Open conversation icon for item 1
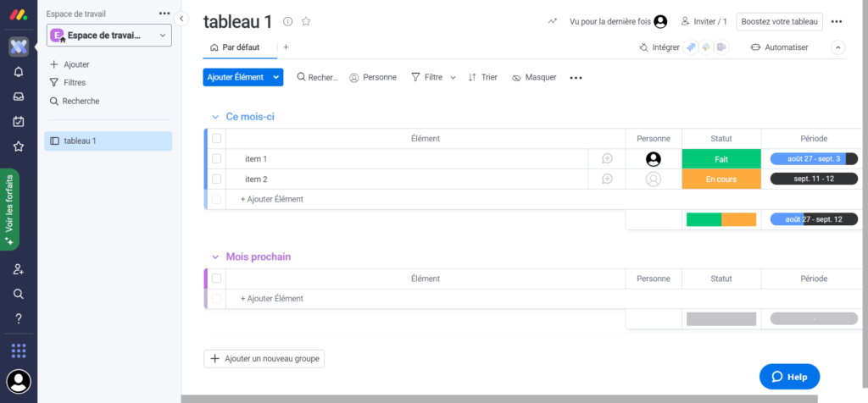 point(607,159)
